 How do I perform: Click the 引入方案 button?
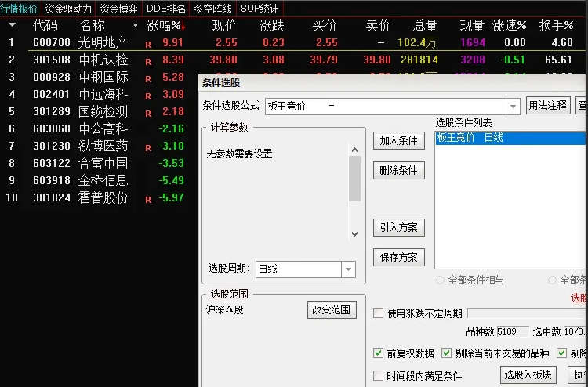[x=398, y=227]
